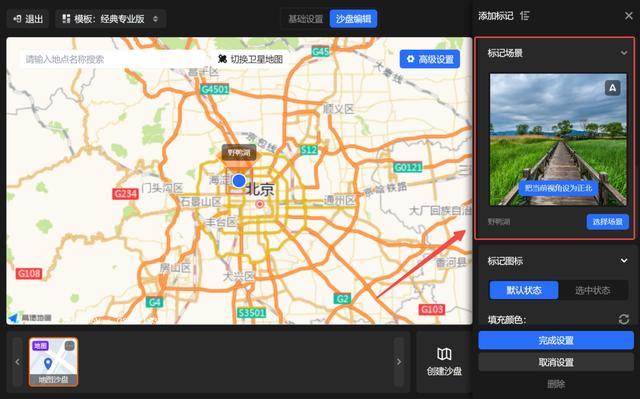Click the 野鸭湖 marker label on map

[239, 153]
